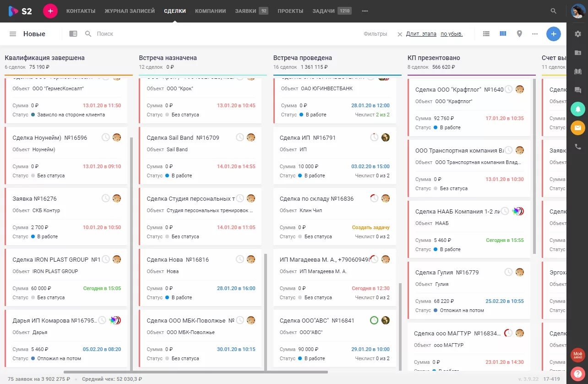
Task: Switch to list view icon
Action: 486,34
